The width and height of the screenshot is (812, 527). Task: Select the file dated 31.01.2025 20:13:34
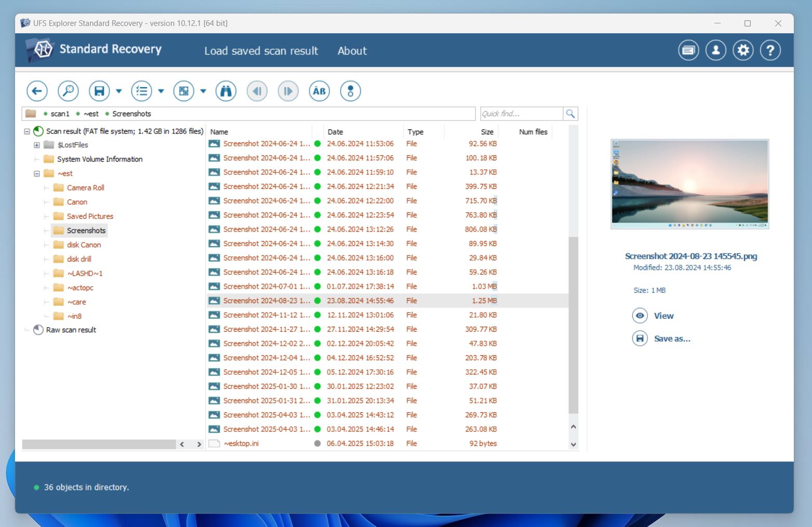387,401
